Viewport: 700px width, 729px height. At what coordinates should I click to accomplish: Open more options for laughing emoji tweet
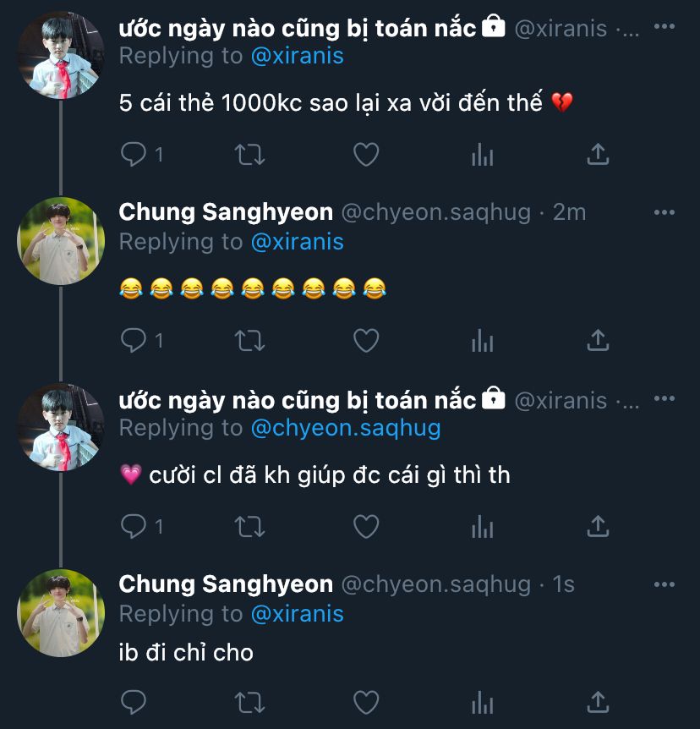point(665,211)
